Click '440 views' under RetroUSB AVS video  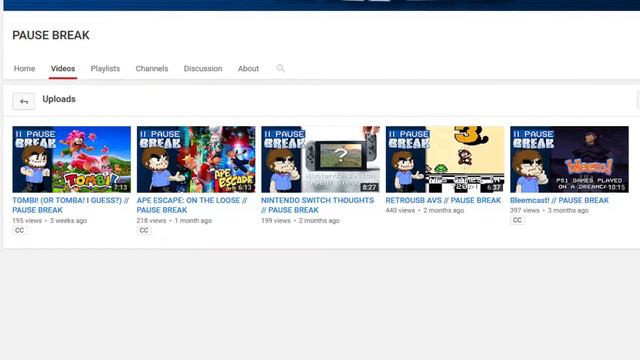(400, 211)
